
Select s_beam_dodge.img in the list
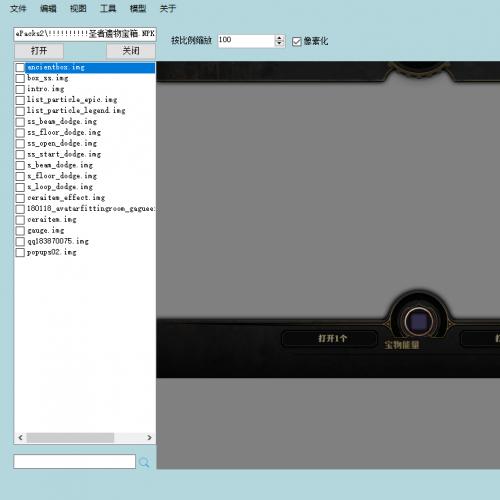click(x=60, y=165)
